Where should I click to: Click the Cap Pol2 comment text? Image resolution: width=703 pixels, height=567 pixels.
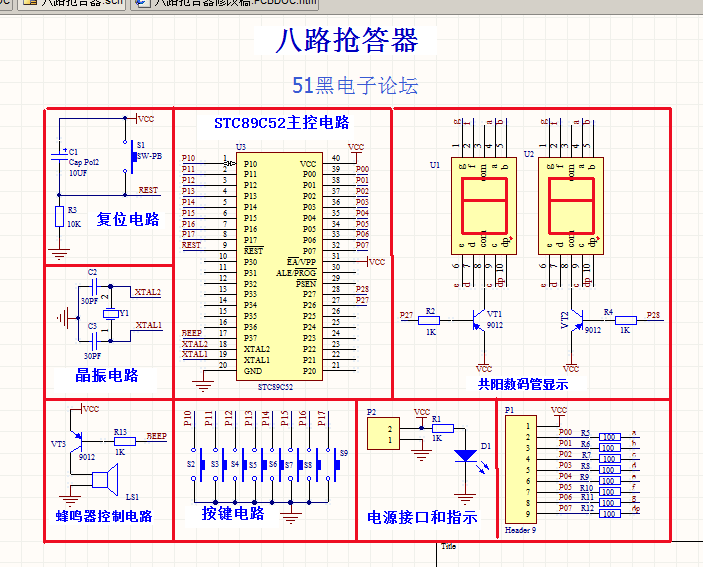[84, 162]
